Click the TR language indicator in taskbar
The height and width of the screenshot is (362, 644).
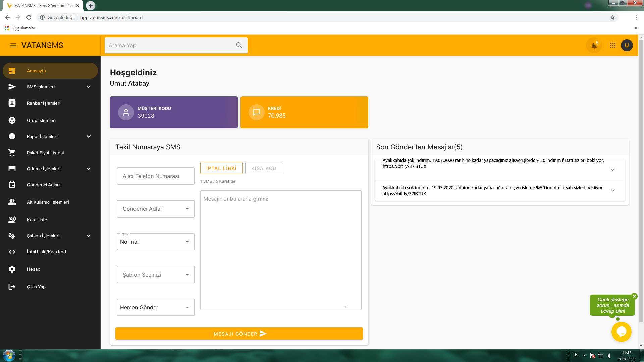click(575, 355)
